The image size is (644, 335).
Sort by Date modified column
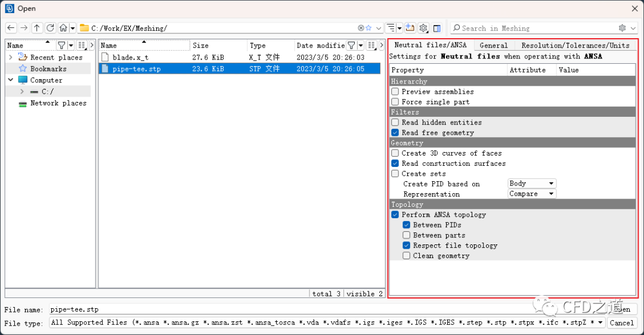click(320, 45)
